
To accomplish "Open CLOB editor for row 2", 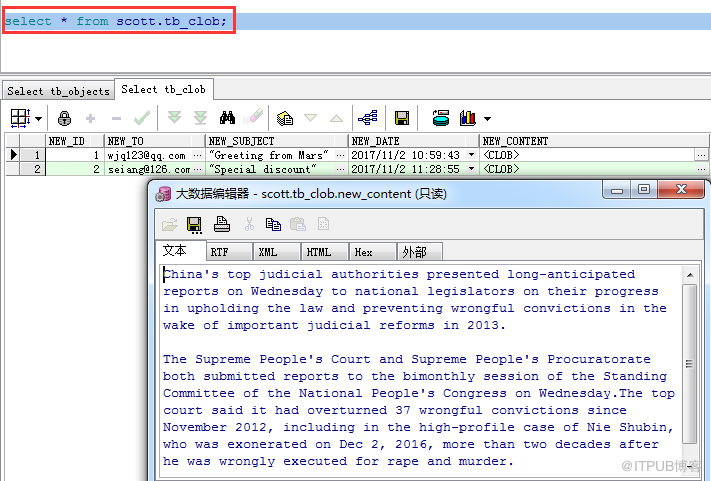I will 701,169.
